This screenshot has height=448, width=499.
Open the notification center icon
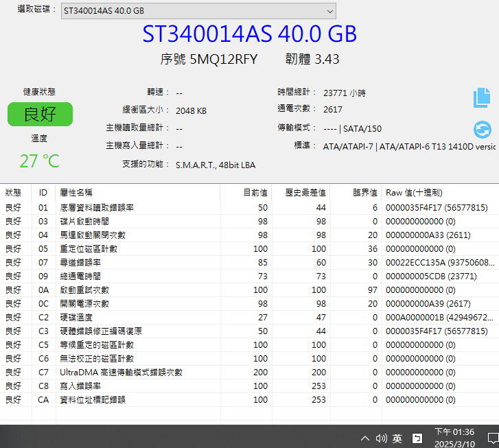pyautogui.click(x=494, y=438)
